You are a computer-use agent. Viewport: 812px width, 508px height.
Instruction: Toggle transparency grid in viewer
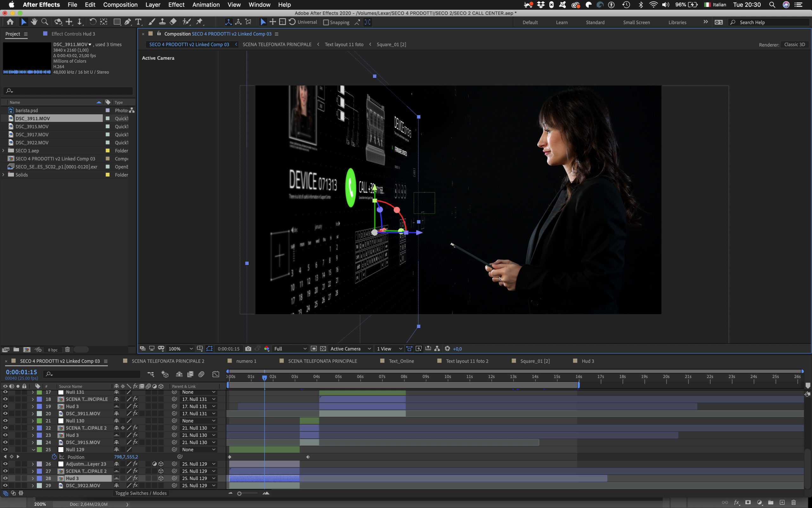pos(323,349)
